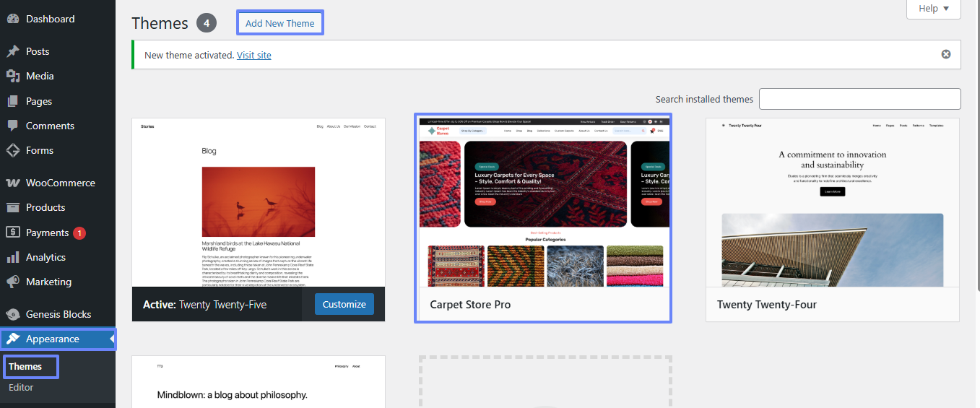Viewport: 980px width, 408px height.
Task: Open the Media menu label
Action: click(x=40, y=76)
